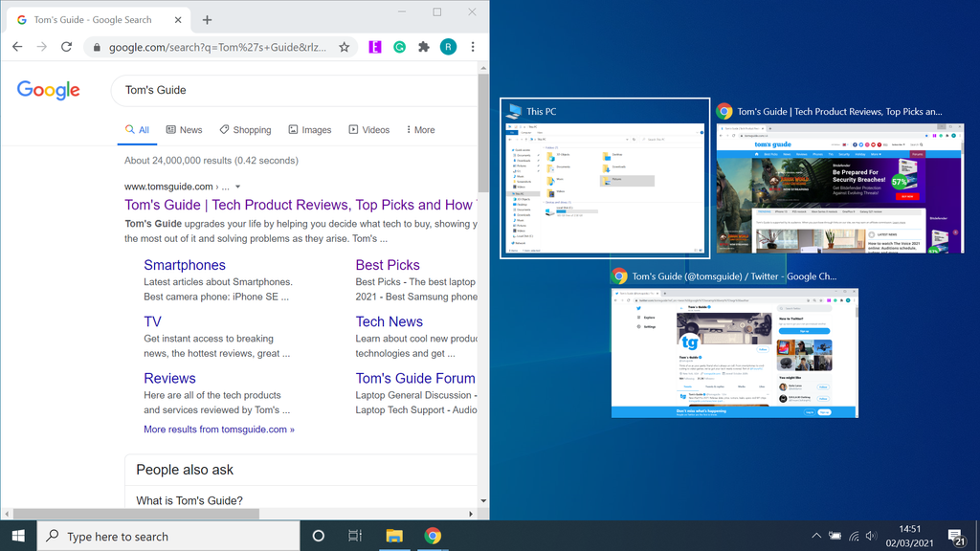Open the Grammarly extension icon
The width and height of the screenshot is (980, 551).
pyautogui.click(x=399, y=46)
